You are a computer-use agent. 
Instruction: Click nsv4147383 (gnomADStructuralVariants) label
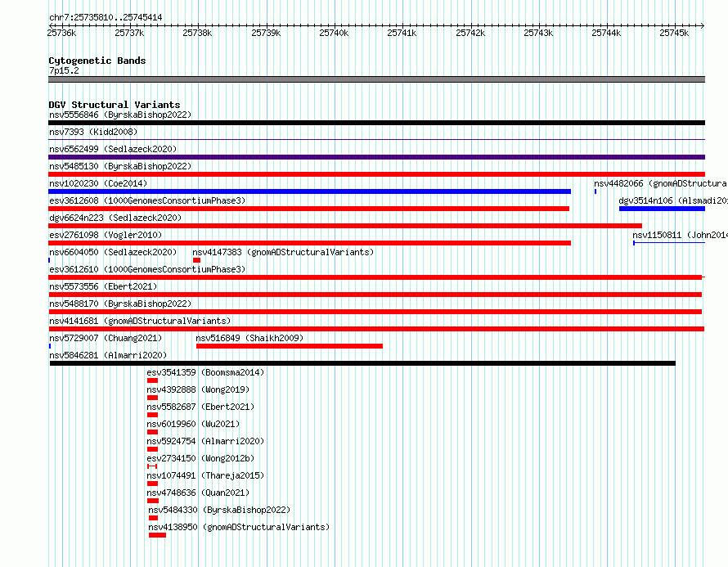coord(283,252)
